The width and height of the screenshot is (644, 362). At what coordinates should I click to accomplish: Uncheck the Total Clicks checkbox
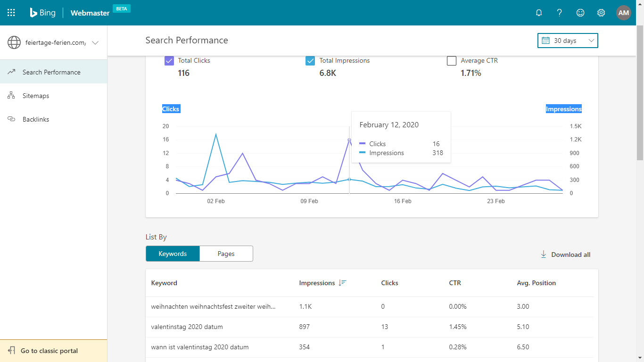point(169,61)
